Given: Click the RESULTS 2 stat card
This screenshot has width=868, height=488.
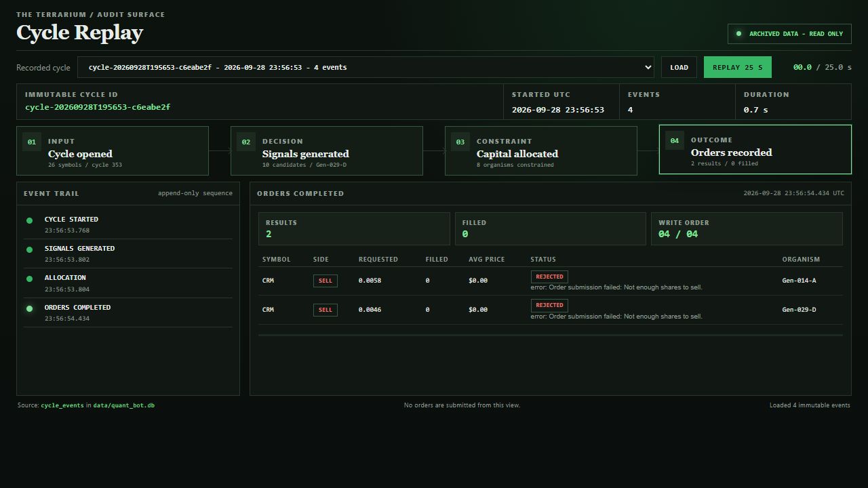Looking at the screenshot, I should tap(354, 228).
